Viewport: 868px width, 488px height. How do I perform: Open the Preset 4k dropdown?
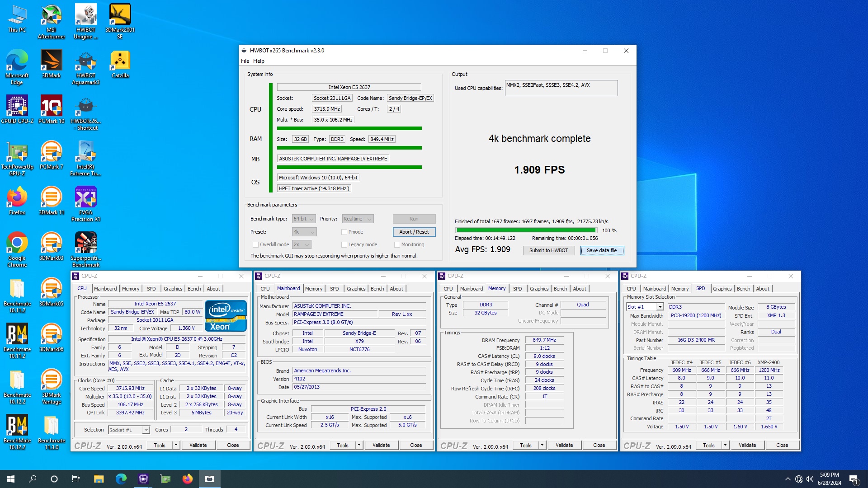point(304,232)
